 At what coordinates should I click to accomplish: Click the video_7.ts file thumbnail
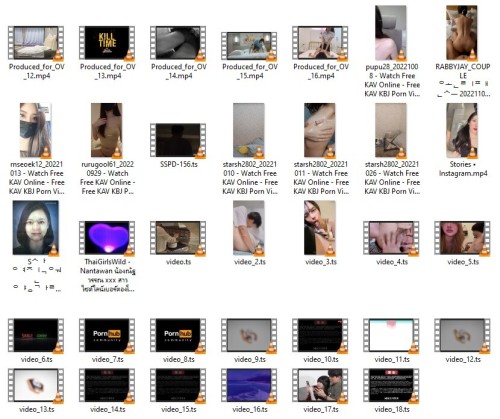[107, 335]
